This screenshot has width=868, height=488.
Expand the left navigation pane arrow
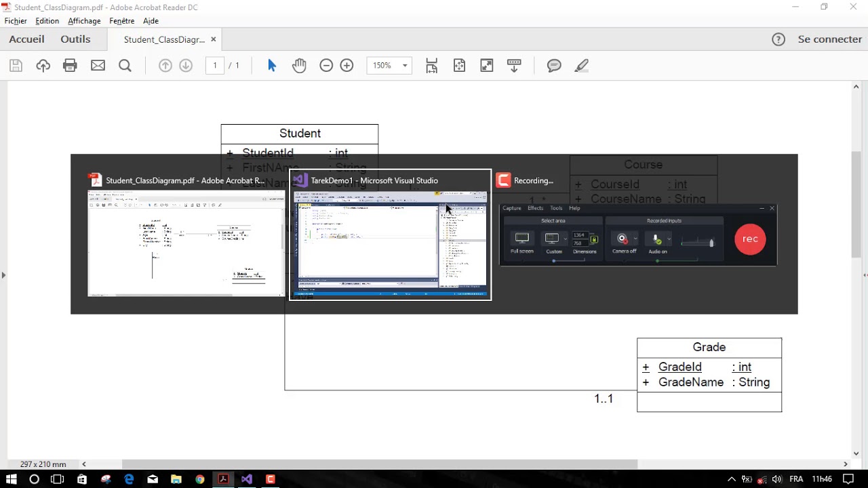(x=3, y=275)
